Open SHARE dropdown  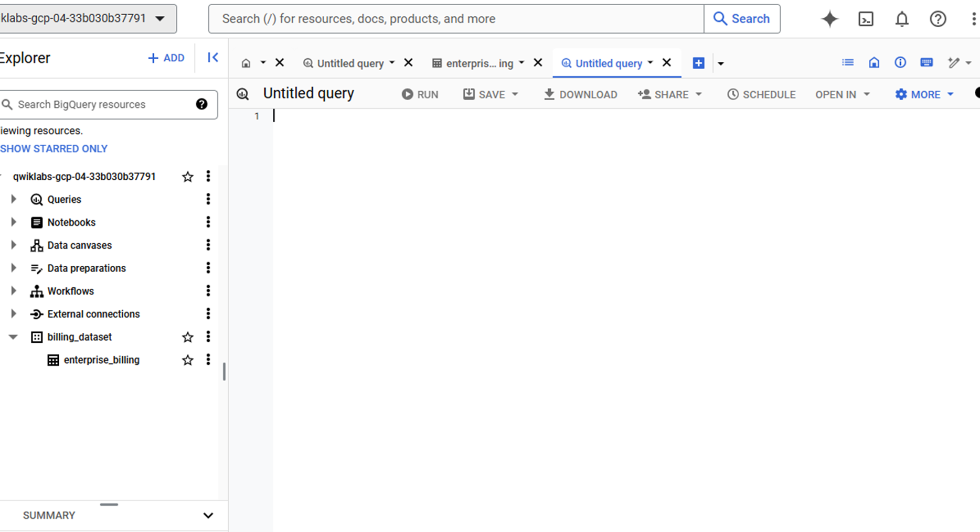click(x=698, y=94)
